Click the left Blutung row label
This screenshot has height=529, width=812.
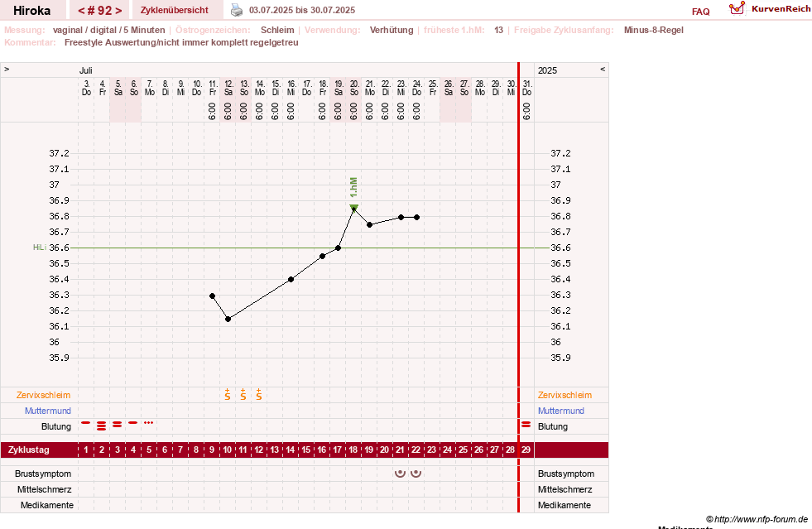[56, 426]
